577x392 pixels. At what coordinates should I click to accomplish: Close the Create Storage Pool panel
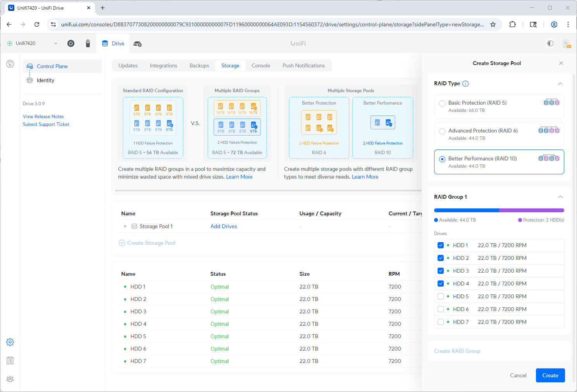click(561, 63)
